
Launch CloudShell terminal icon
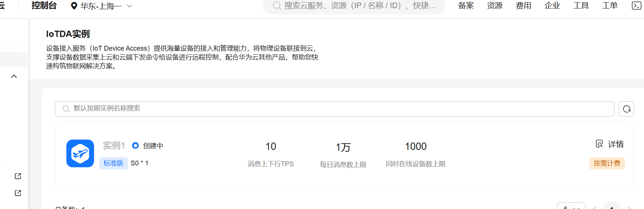point(637,6)
